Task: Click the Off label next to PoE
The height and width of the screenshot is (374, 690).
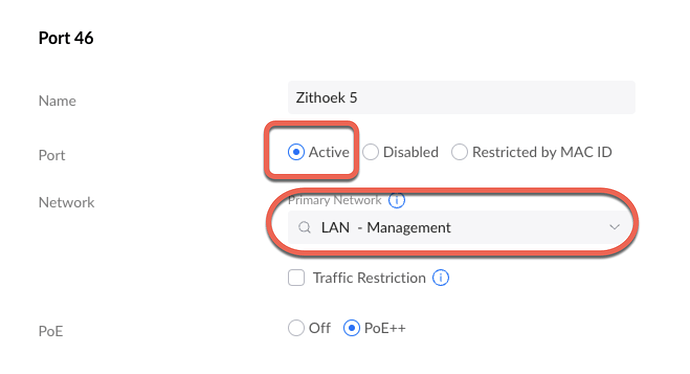Action: (319, 328)
